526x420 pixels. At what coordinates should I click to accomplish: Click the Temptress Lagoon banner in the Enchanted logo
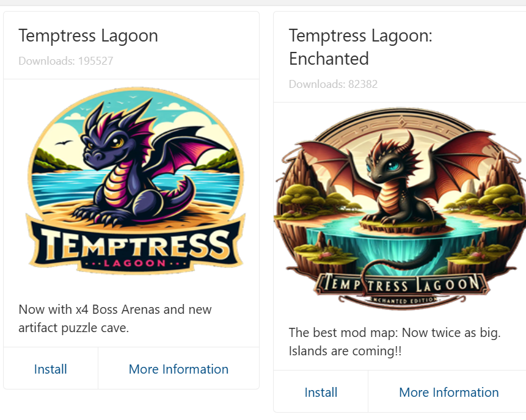click(x=401, y=284)
